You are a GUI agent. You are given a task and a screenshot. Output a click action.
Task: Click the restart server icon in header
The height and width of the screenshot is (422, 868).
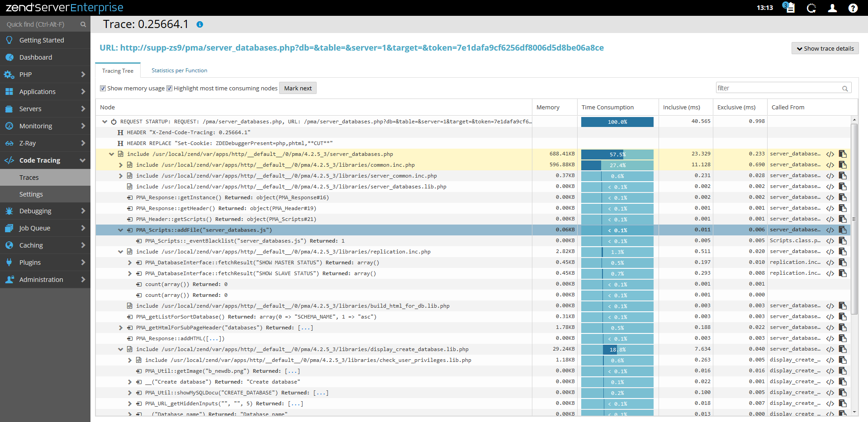811,8
